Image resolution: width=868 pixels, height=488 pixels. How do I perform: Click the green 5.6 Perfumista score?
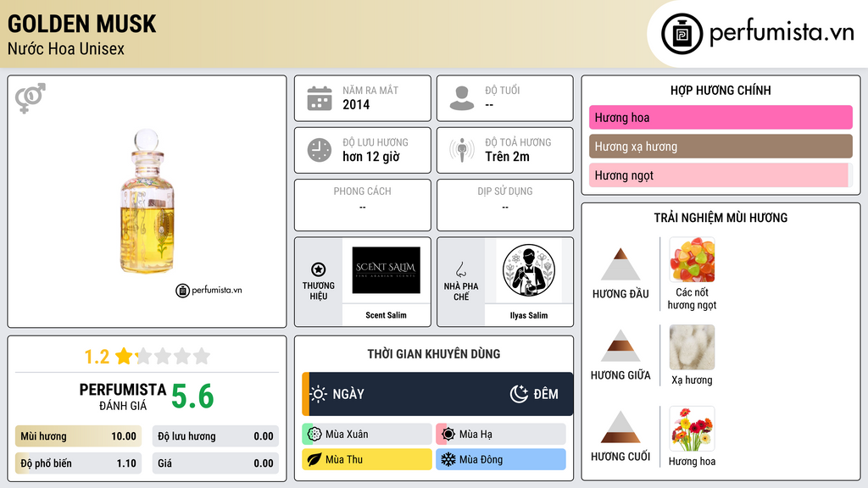[x=192, y=396]
